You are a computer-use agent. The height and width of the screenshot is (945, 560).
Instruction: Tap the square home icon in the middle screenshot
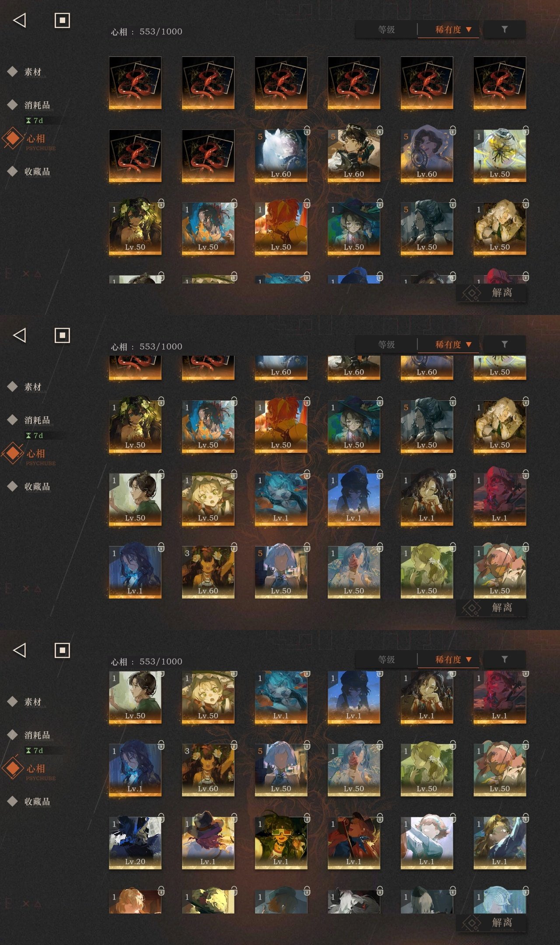point(62,335)
